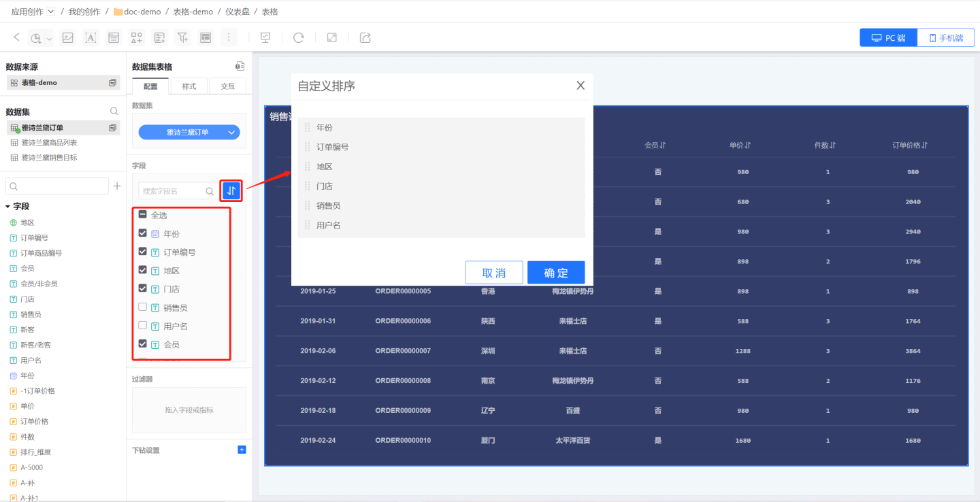Viewport: 980px width, 502px height.
Task: Click 取消 in the custom sort dialog
Action: point(494,273)
